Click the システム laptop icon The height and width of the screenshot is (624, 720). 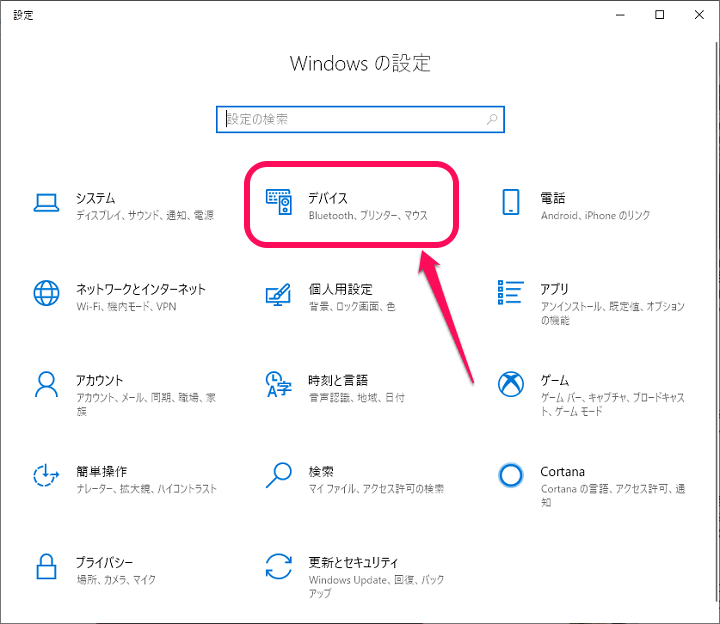(x=46, y=202)
